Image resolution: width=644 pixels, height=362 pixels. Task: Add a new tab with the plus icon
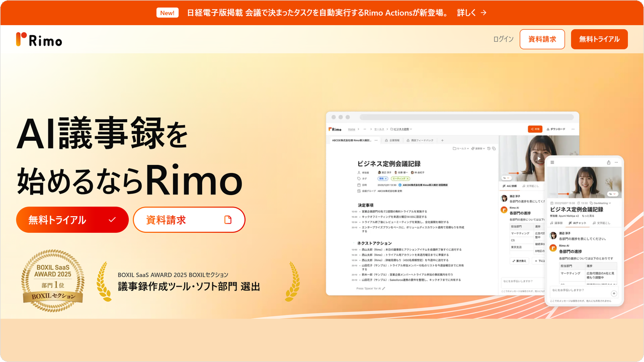(x=442, y=140)
